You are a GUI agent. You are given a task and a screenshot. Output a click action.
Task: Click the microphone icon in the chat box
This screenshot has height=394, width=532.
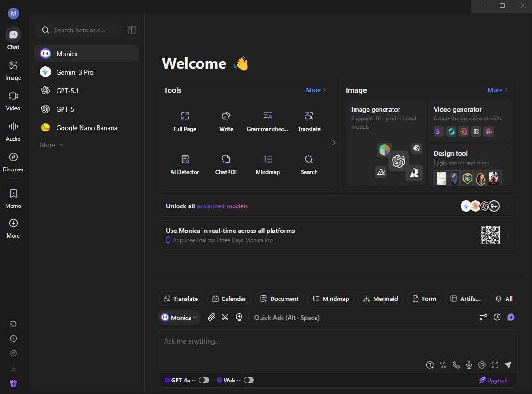[469, 365]
